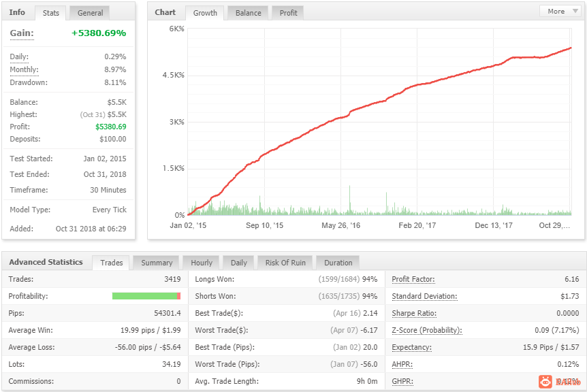Click the Profit value $5380.69
The image size is (587, 392).
[111, 127]
